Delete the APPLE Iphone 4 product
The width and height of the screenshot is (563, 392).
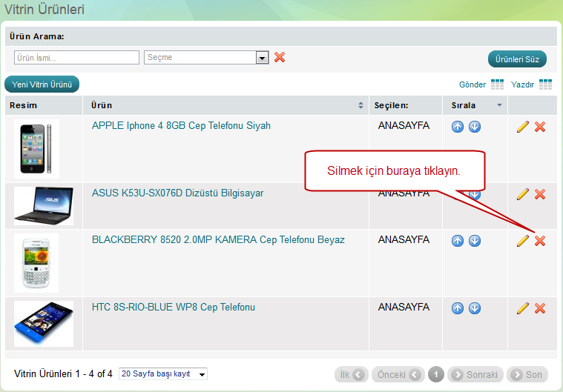[x=540, y=127]
